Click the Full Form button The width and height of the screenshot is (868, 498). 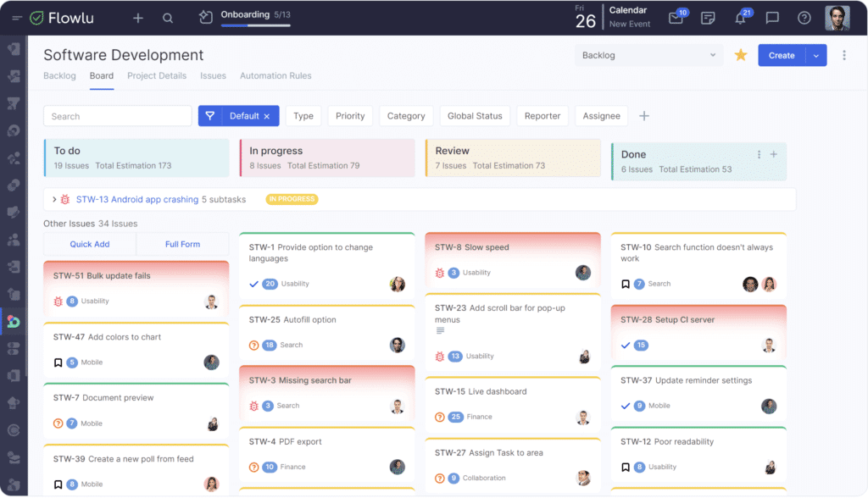pos(183,244)
